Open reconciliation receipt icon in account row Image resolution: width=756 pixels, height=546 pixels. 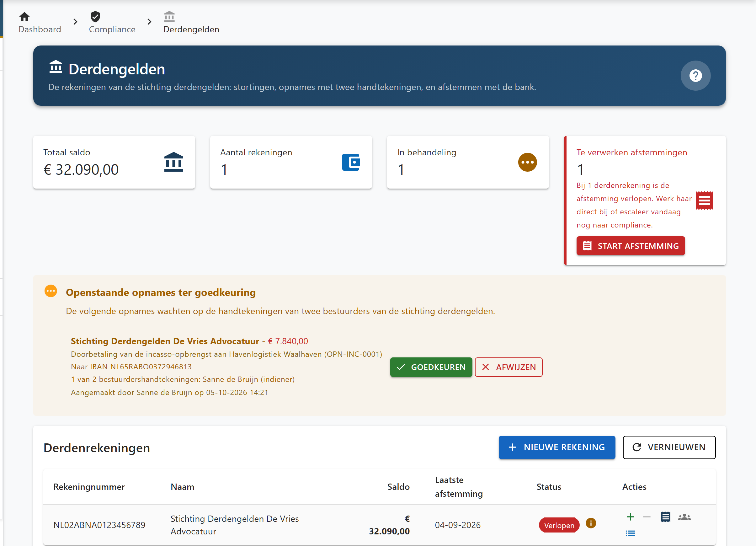665,517
